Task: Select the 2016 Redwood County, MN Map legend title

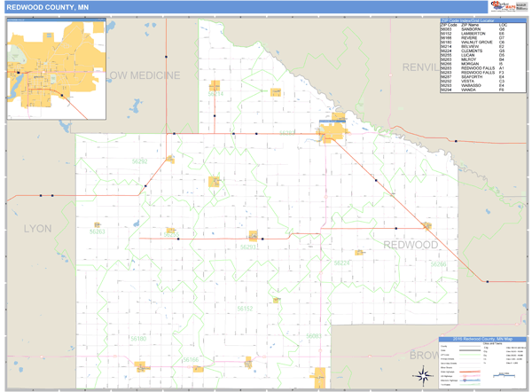Action: click(483, 339)
